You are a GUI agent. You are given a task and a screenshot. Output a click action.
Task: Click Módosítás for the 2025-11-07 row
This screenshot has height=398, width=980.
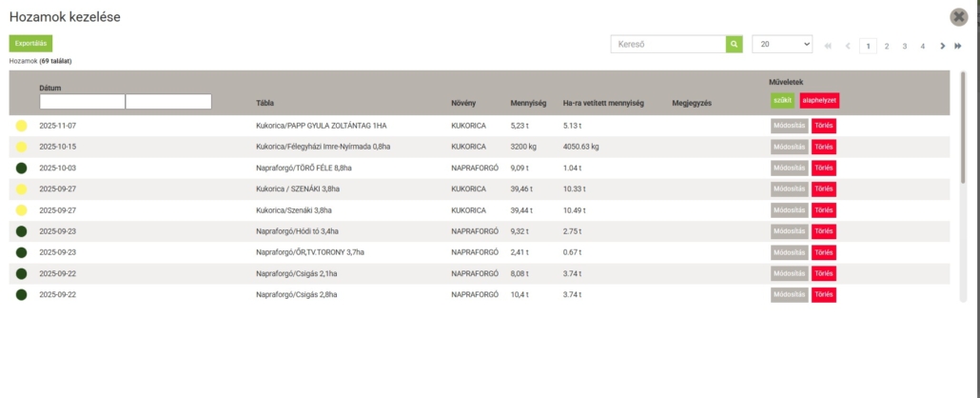(789, 126)
